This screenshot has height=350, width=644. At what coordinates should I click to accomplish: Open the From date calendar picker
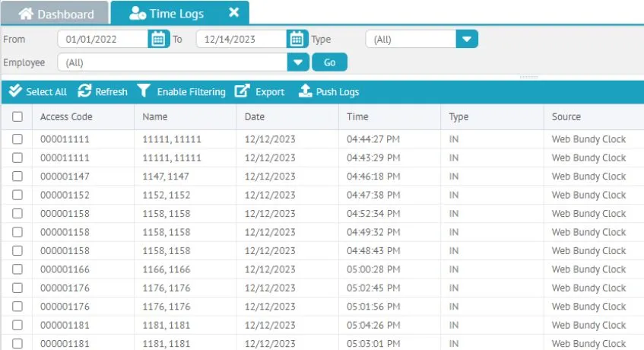tap(159, 39)
